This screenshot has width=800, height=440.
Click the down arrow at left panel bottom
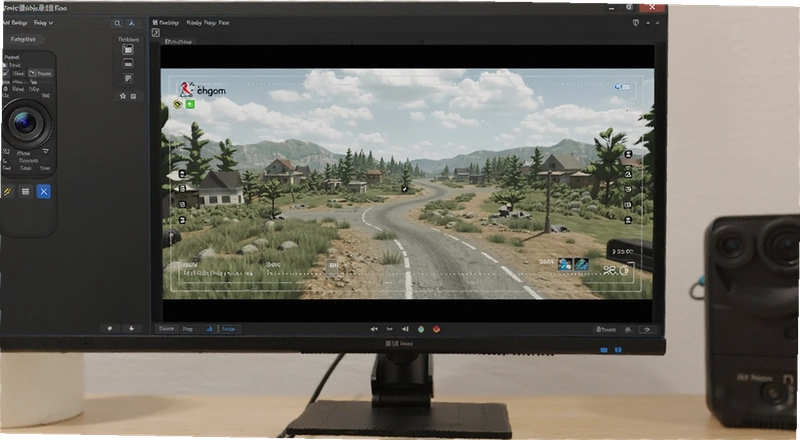click(x=131, y=329)
